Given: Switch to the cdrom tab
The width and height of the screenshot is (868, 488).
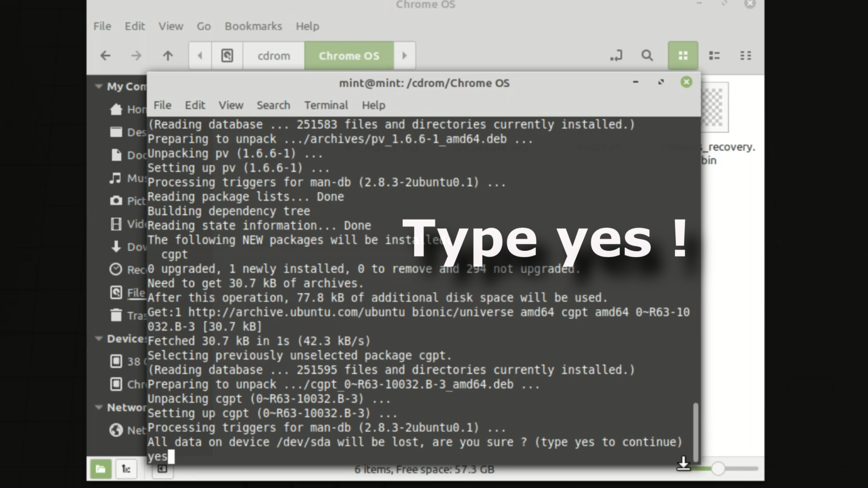Looking at the screenshot, I should click(x=273, y=56).
